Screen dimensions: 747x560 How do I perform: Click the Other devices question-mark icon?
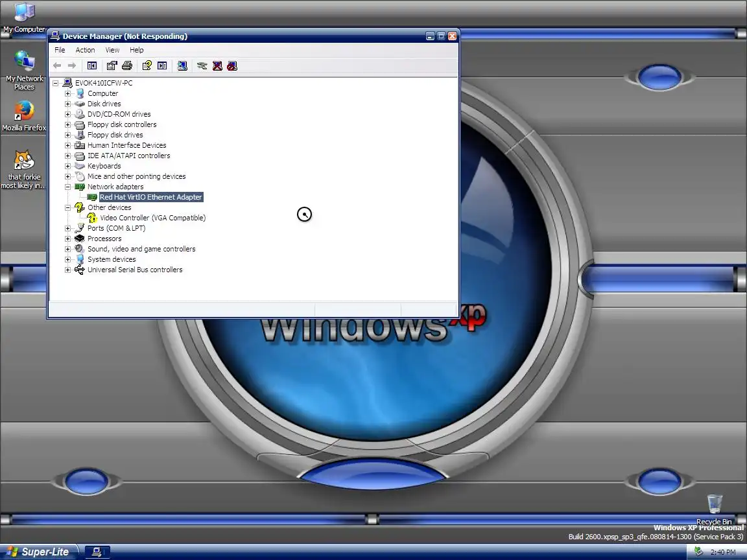pos(80,207)
